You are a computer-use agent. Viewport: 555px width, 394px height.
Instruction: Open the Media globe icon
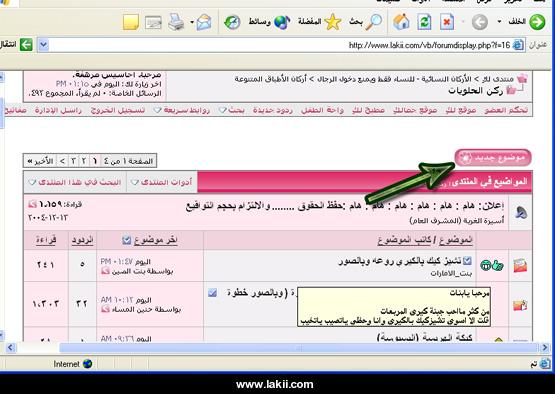coord(282,22)
